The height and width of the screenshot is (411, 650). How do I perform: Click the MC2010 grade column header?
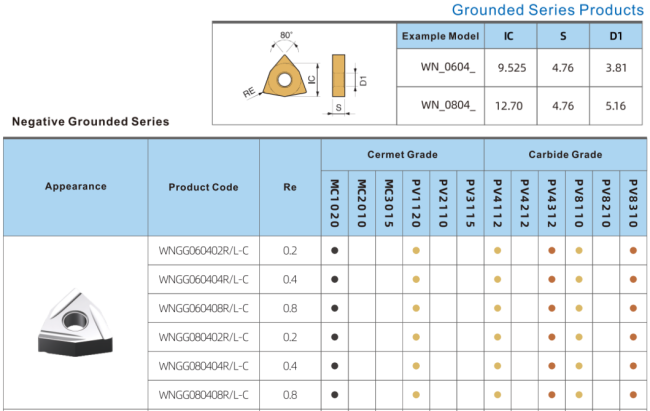[x=362, y=203]
